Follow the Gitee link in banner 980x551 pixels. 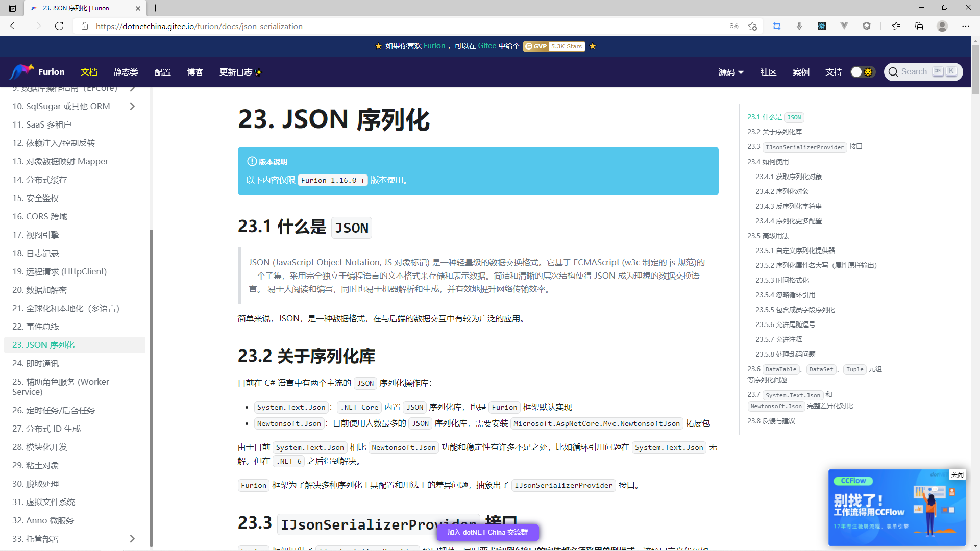[x=487, y=46]
